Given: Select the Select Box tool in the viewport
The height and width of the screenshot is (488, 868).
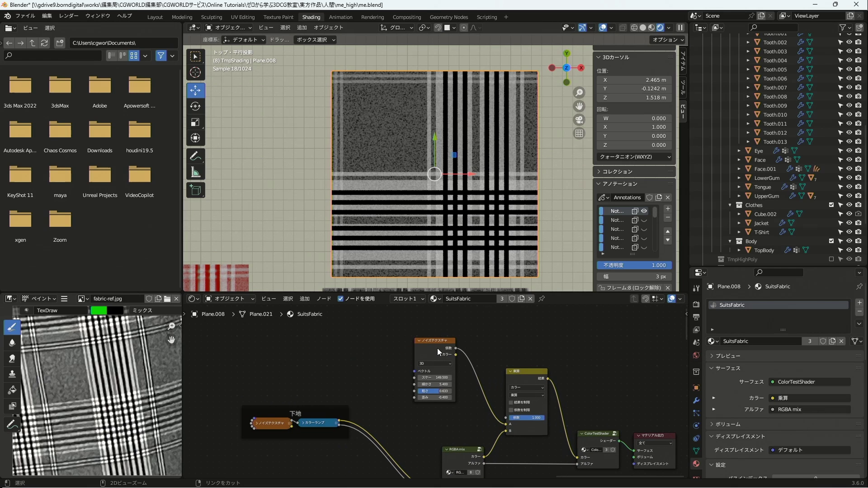Looking at the screenshot, I should [x=195, y=56].
